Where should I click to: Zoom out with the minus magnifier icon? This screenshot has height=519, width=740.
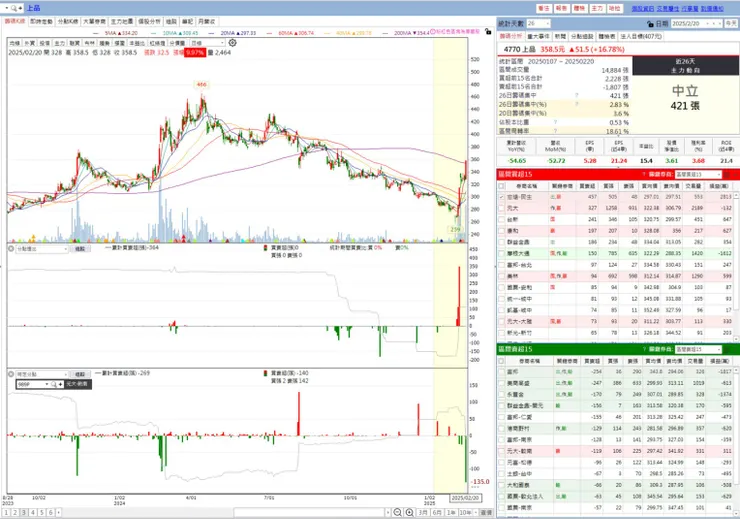coord(397,512)
